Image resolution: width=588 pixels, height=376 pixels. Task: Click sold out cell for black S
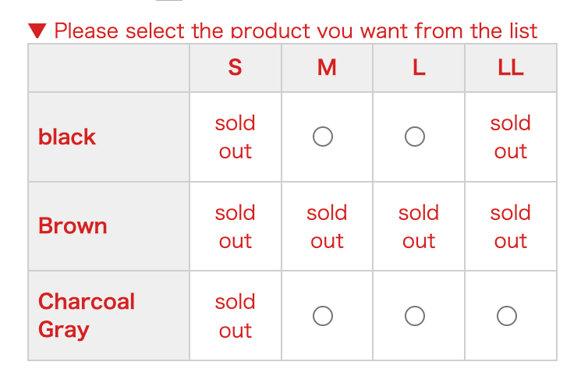pos(235,137)
